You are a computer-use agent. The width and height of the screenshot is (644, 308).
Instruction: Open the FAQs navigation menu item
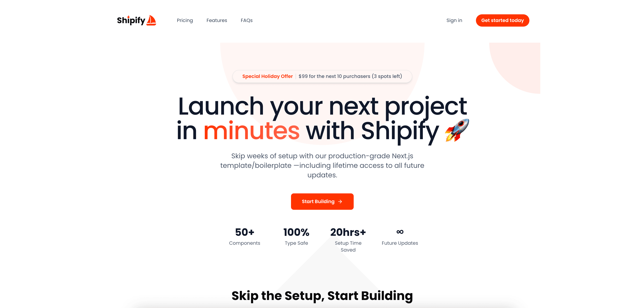tap(247, 20)
